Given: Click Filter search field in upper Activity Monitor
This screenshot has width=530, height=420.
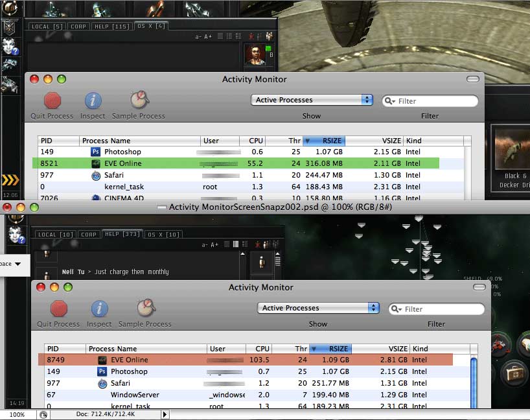Looking at the screenshot, I should [x=430, y=100].
